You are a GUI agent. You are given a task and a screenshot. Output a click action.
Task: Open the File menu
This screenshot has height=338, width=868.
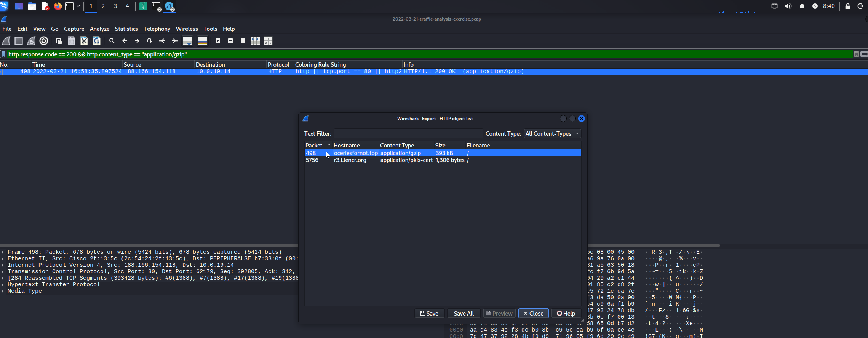(7, 29)
